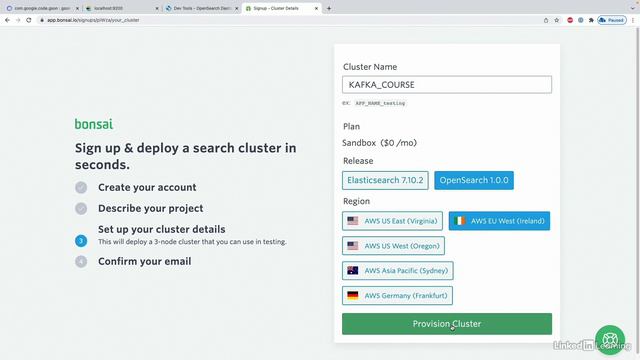The image size is (640, 360).
Task: Choose AWS US West (Oregon) region
Action: (393, 246)
